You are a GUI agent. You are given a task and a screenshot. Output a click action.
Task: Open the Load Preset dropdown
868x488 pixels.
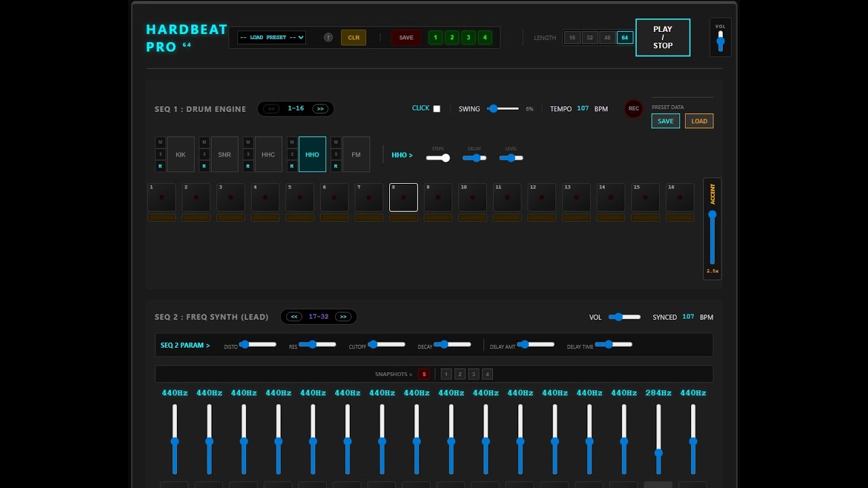[x=271, y=37]
